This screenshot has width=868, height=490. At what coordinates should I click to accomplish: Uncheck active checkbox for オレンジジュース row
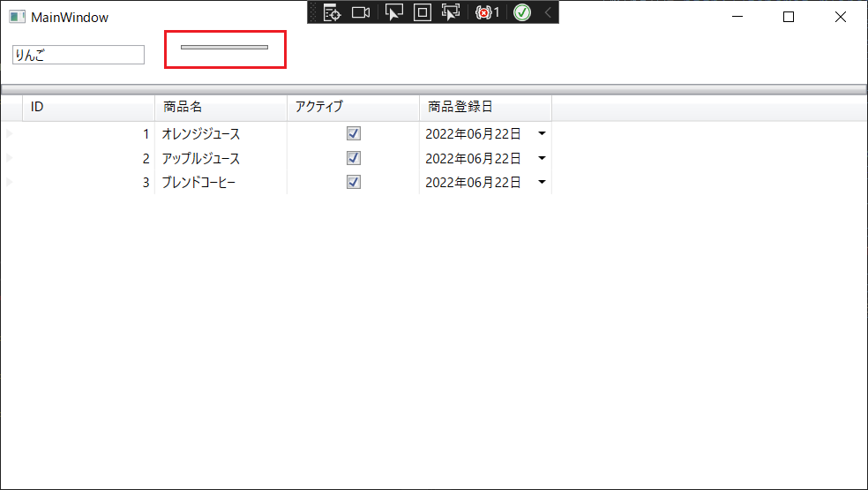pos(353,133)
